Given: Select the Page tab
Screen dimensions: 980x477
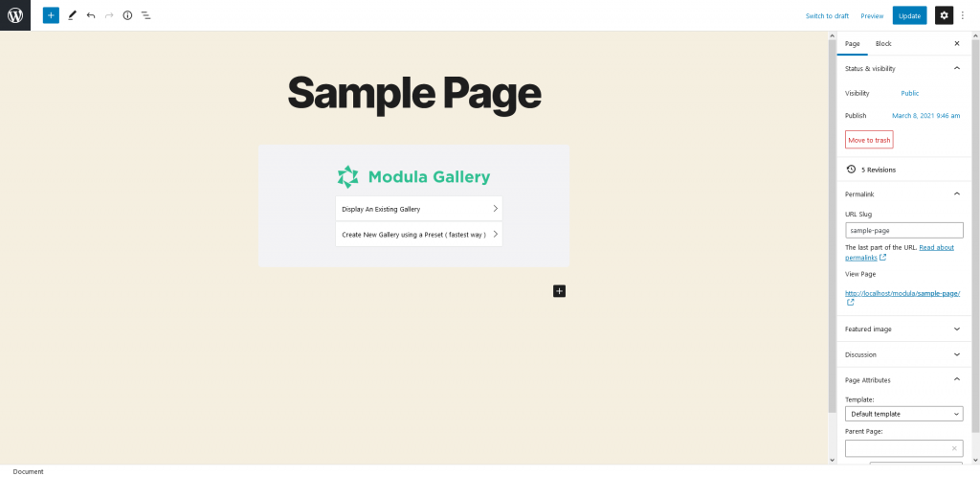Looking at the screenshot, I should 852,44.
